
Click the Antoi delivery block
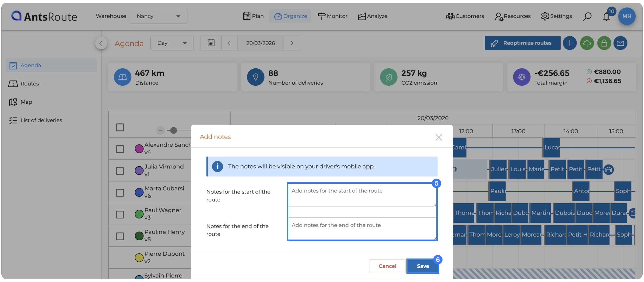click(581, 191)
